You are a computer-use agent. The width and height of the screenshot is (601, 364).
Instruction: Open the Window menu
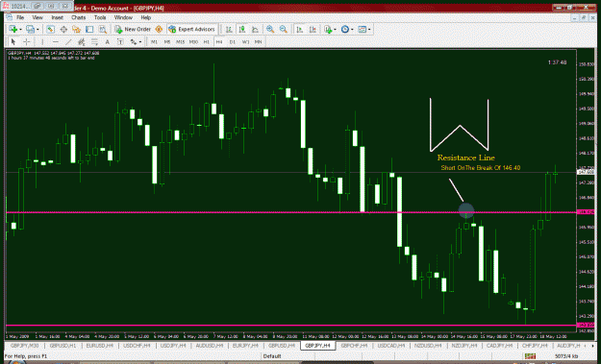pyautogui.click(x=123, y=17)
